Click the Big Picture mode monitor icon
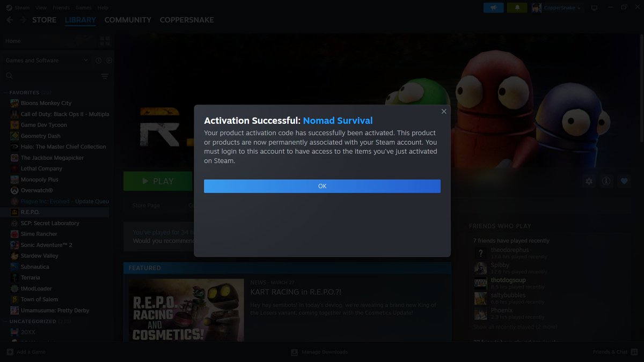Viewport: 644px width, 362px height. [594, 8]
